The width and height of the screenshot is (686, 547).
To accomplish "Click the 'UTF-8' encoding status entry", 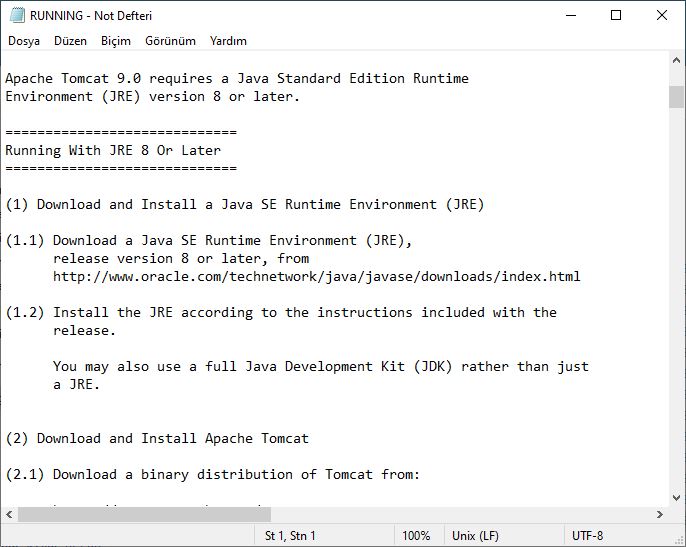I will coord(587,536).
